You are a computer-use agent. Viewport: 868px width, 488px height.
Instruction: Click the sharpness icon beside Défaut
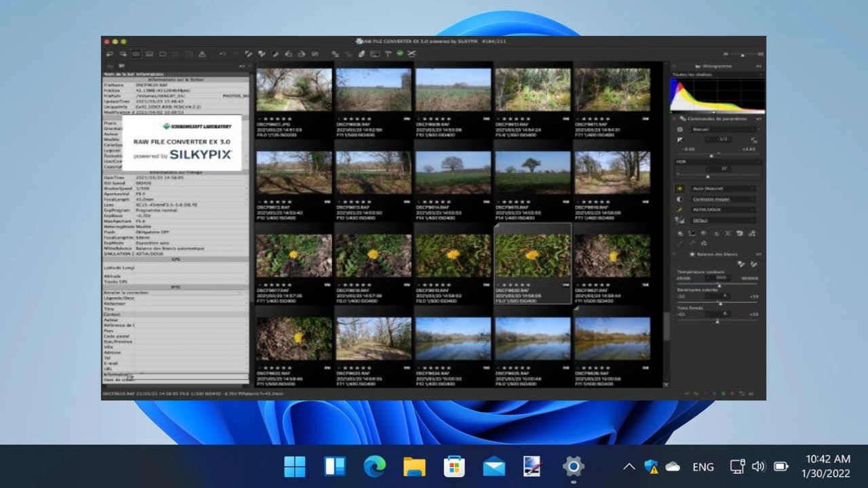pos(679,220)
